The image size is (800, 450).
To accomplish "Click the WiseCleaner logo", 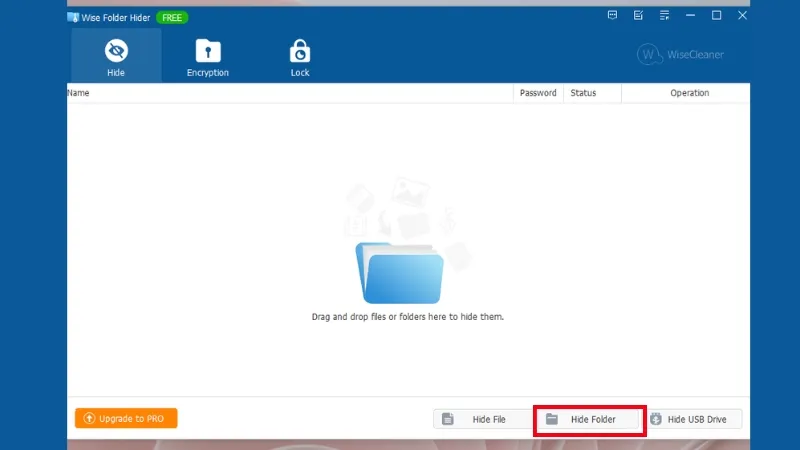I will click(x=681, y=55).
